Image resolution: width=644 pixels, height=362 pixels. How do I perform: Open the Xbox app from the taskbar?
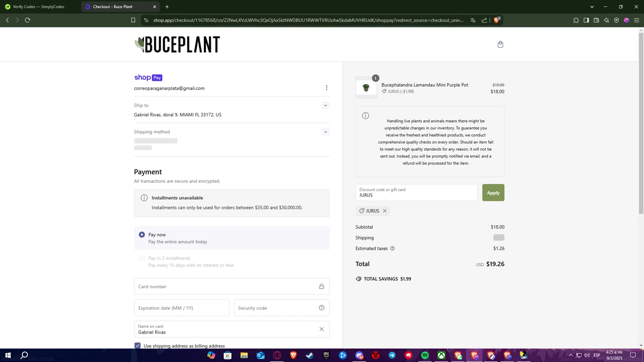point(441,355)
